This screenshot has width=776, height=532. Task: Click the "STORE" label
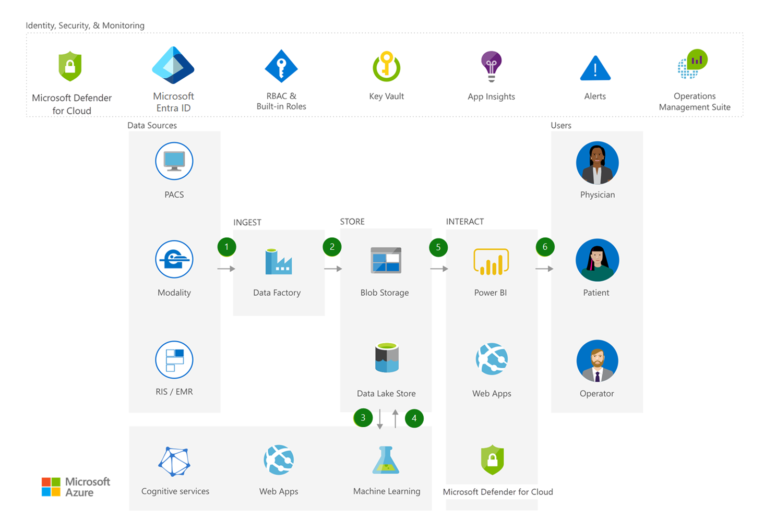click(352, 222)
